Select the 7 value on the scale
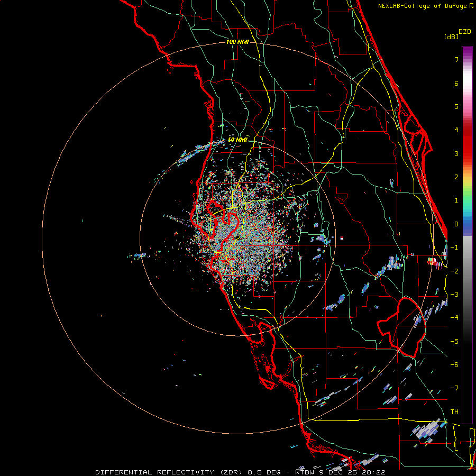The width and height of the screenshot is (476, 476). tap(456, 59)
